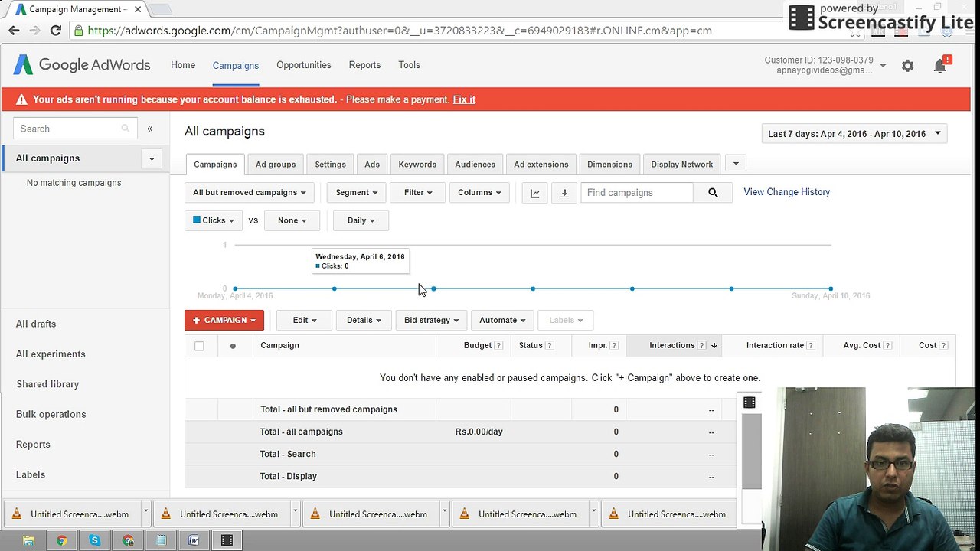980x551 pixels.
Task: Click the Interactions column help icon
Action: pos(701,346)
